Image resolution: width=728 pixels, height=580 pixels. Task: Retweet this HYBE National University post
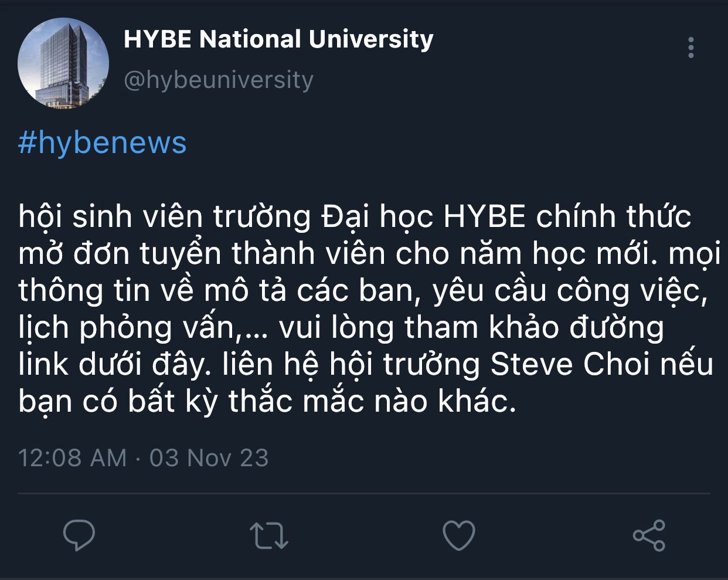click(x=268, y=535)
